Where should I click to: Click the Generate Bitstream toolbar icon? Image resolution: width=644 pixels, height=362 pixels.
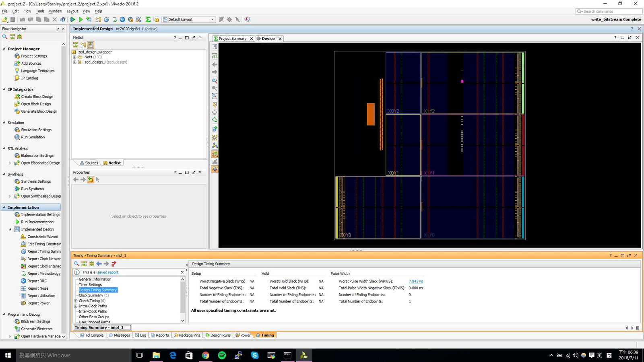coord(89,19)
